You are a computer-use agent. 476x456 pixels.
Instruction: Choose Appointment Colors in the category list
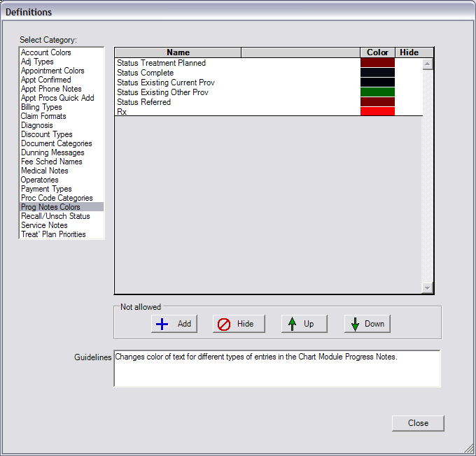52,71
